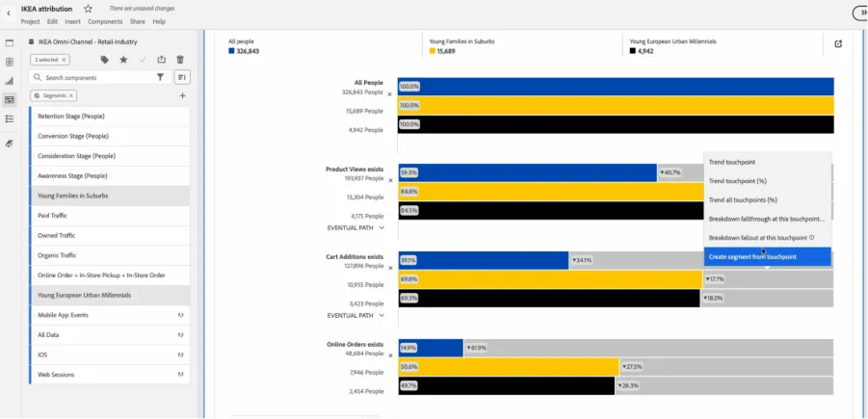
Task: Click the approve checkmark in components toolbar
Action: coord(143,60)
